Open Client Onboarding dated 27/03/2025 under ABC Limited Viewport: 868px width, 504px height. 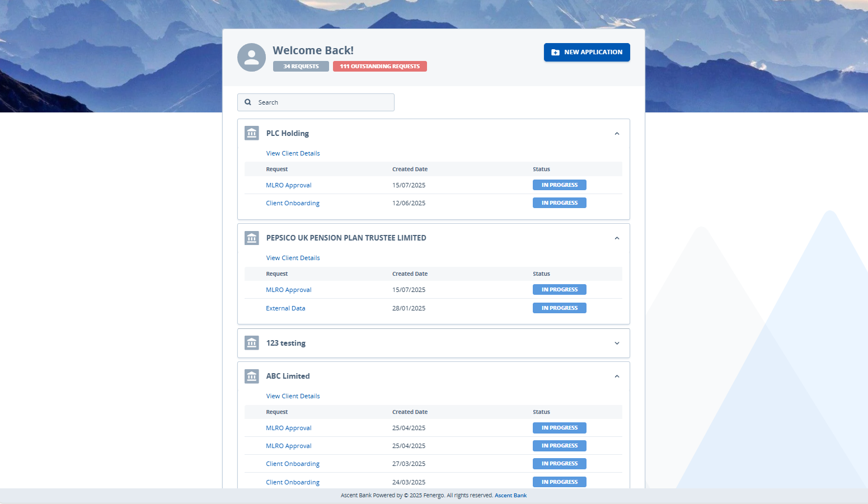click(293, 463)
